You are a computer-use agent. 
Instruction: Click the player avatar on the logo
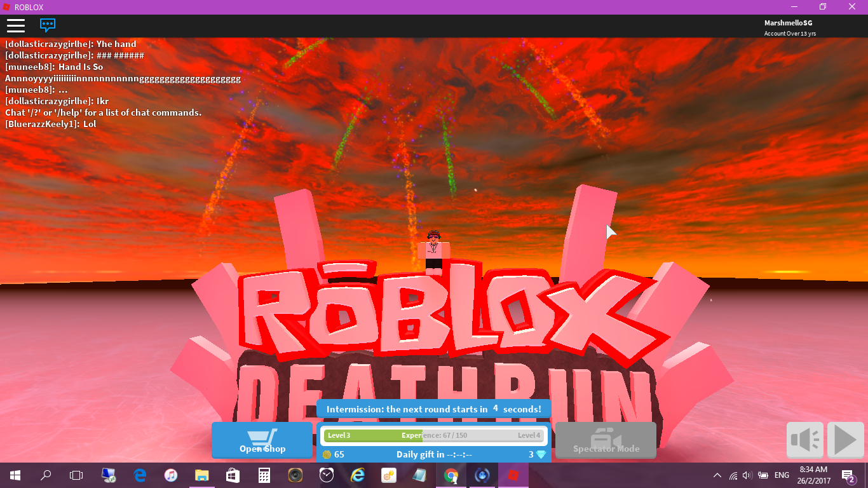434,252
